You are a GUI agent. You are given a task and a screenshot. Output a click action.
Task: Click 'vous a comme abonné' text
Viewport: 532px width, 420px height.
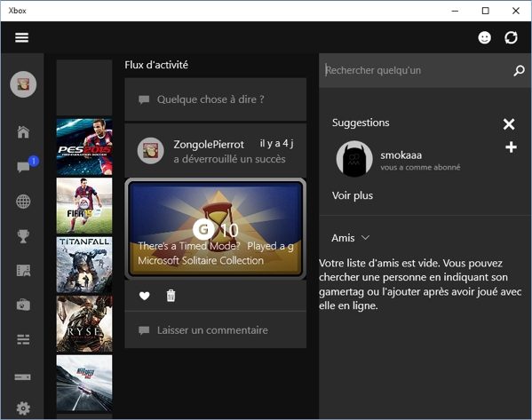point(420,167)
